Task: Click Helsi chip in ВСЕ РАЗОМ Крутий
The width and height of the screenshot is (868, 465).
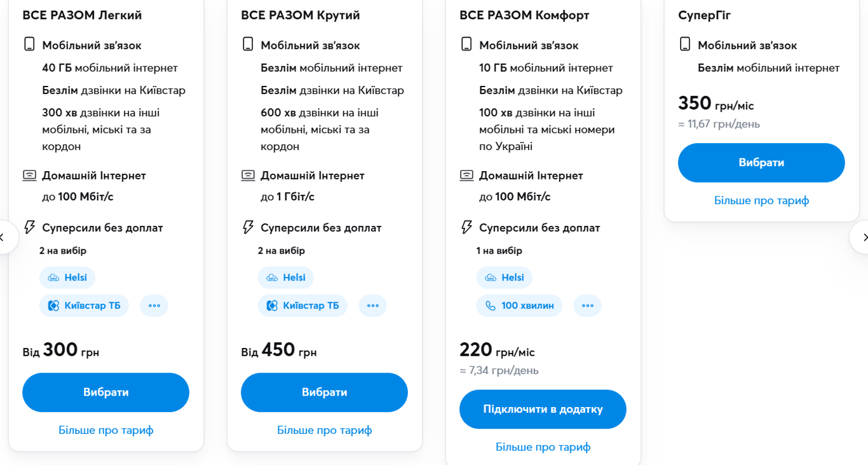Action: 286,277
